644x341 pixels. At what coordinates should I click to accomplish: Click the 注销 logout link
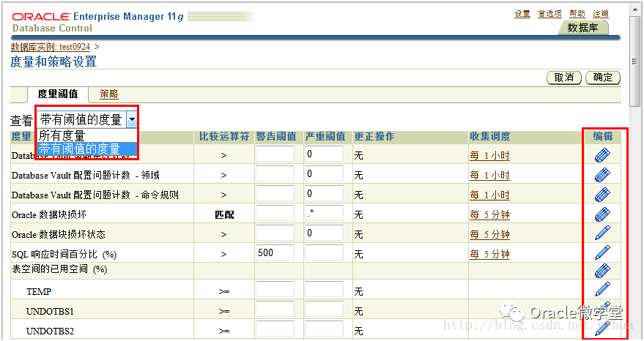[601, 14]
